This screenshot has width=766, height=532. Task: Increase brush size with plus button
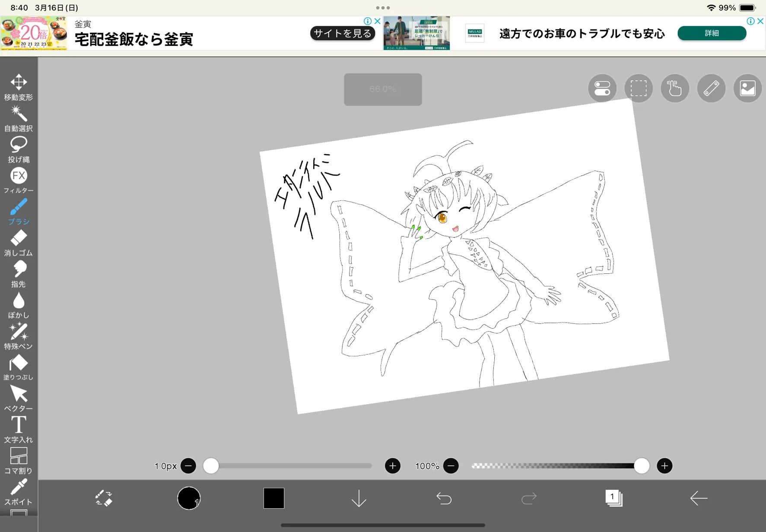pyautogui.click(x=393, y=466)
